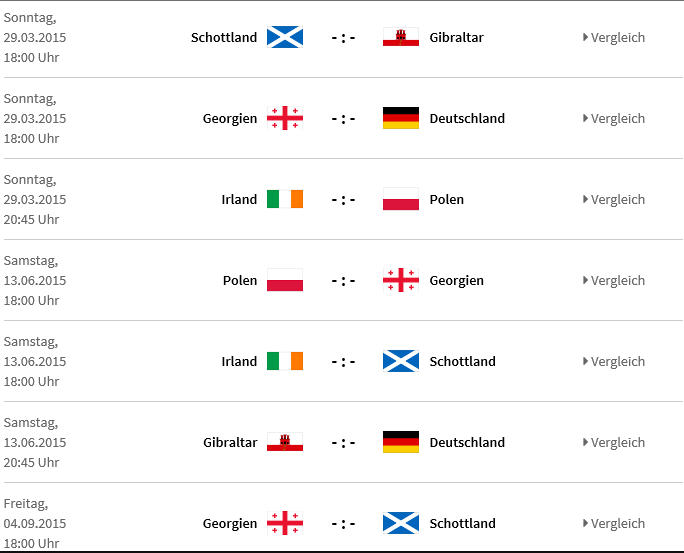The height and width of the screenshot is (553, 684).
Task: Click team name Deutschland in Gibraltar match
Action: click(467, 442)
